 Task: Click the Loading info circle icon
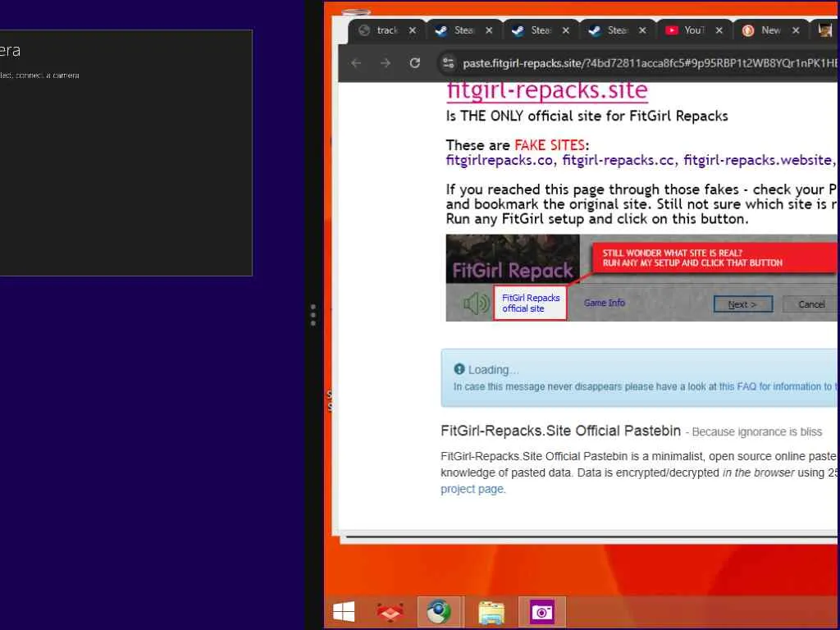click(x=459, y=369)
